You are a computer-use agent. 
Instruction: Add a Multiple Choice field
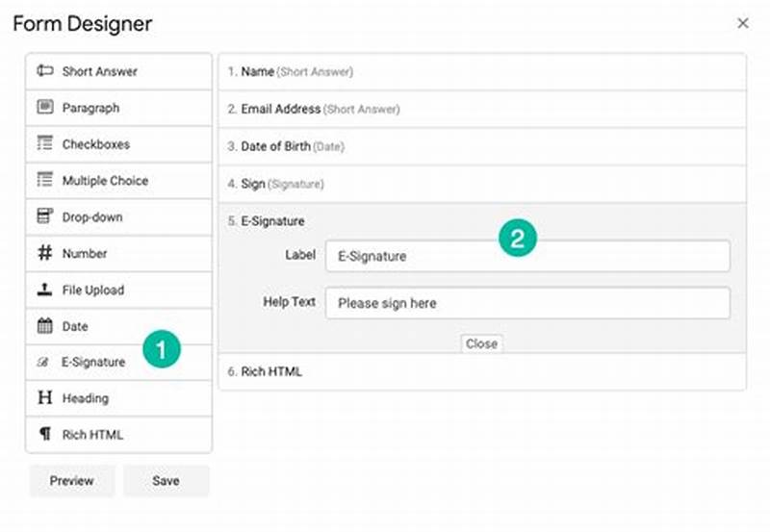118,180
